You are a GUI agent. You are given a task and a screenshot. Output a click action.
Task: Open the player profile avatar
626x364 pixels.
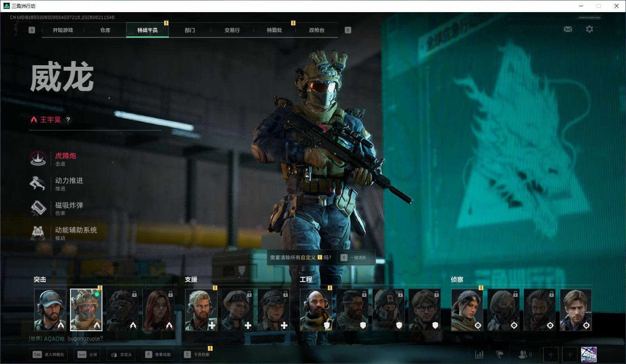pyautogui.click(x=589, y=355)
